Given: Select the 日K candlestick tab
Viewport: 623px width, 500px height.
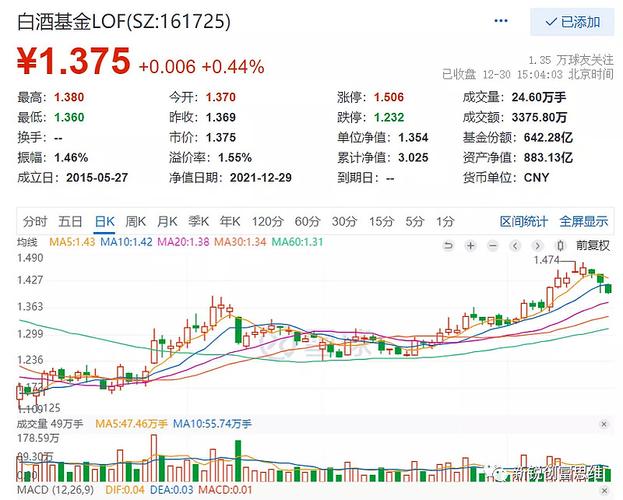Looking at the screenshot, I should click(105, 221).
